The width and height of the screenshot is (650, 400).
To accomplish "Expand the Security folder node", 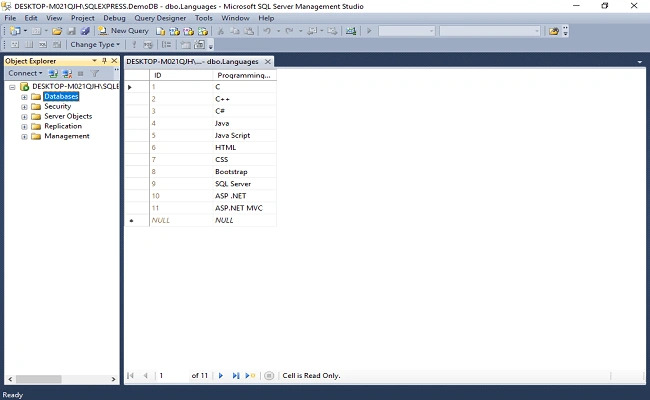I will tap(24, 107).
